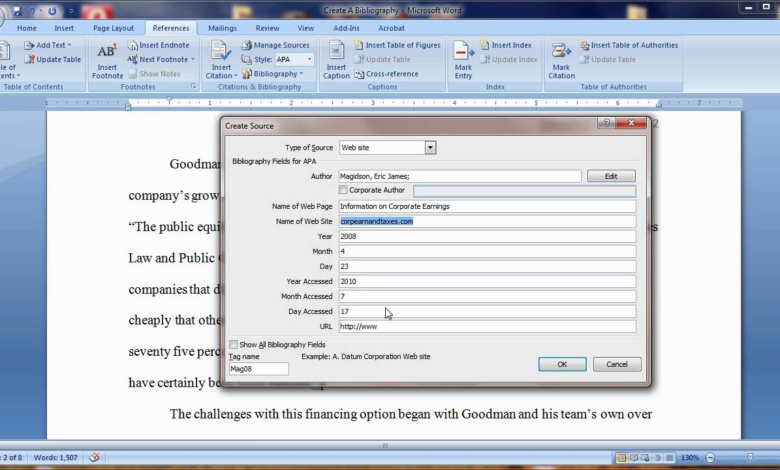Click the proofing errors status bar icon

(94, 457)
